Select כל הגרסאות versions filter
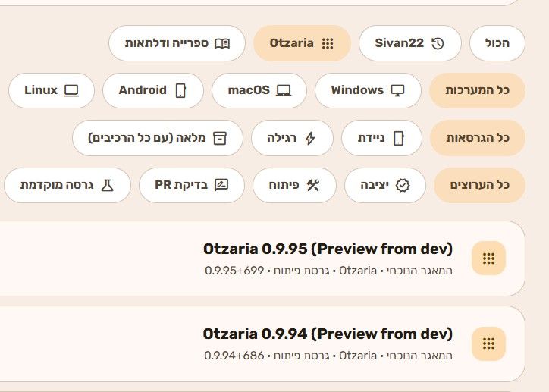This screenshot has height=392, width=549. click(478, 138)
